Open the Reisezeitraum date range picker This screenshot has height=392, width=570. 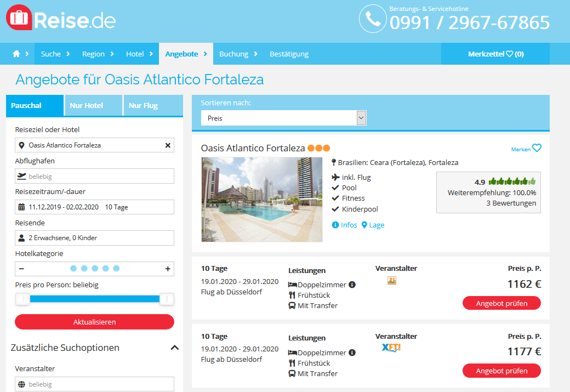pos(94,207)
